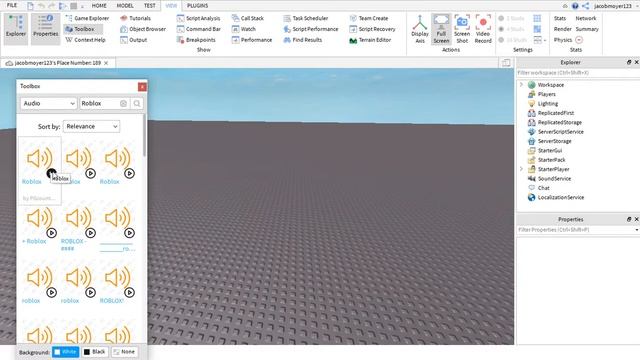The image size is (640, 360).
Task: Open Tutorials panel
Action: tap(136, 18)
